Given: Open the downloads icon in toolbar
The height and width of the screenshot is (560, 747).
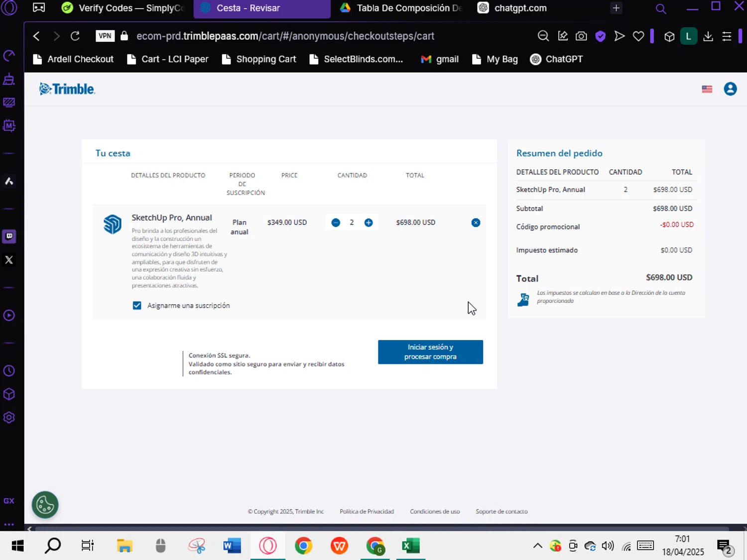Looking at the screenshot, I should (708, 36).
